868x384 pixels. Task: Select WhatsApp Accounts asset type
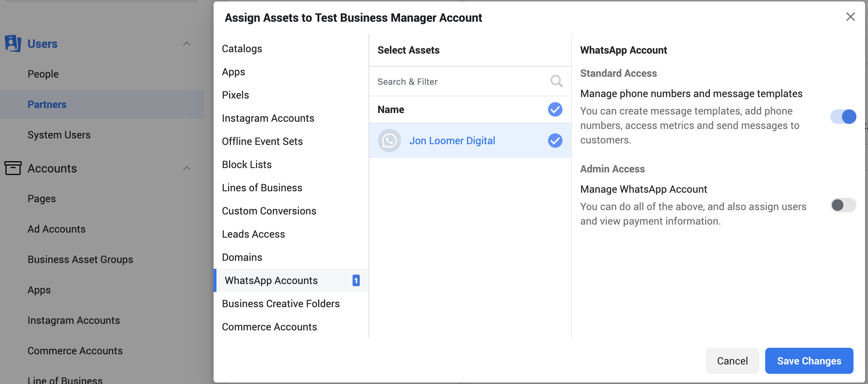[x=291, y=280]
